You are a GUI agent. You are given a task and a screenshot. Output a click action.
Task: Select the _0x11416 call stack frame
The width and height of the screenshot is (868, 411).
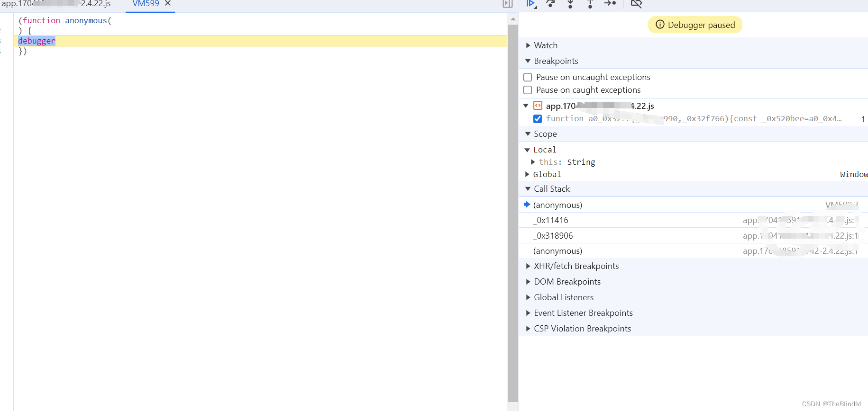tap(694, 220)
